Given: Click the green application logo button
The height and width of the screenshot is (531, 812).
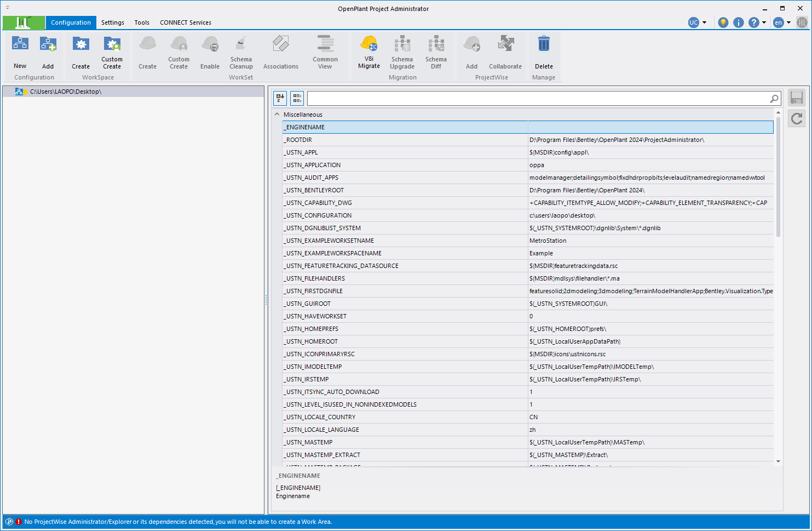Looking at the screenshot, I should point(24,22).
